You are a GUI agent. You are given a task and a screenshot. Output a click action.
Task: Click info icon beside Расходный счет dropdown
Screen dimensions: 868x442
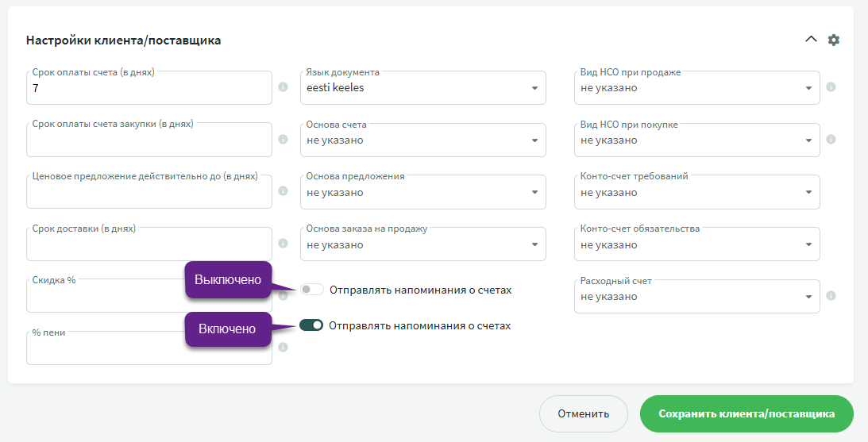pos(831,296)
